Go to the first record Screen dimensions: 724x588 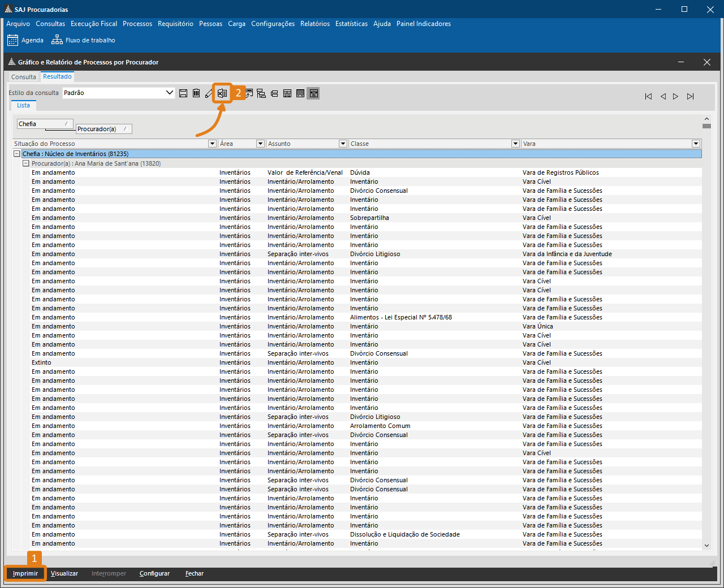click(x=648, y=97)
